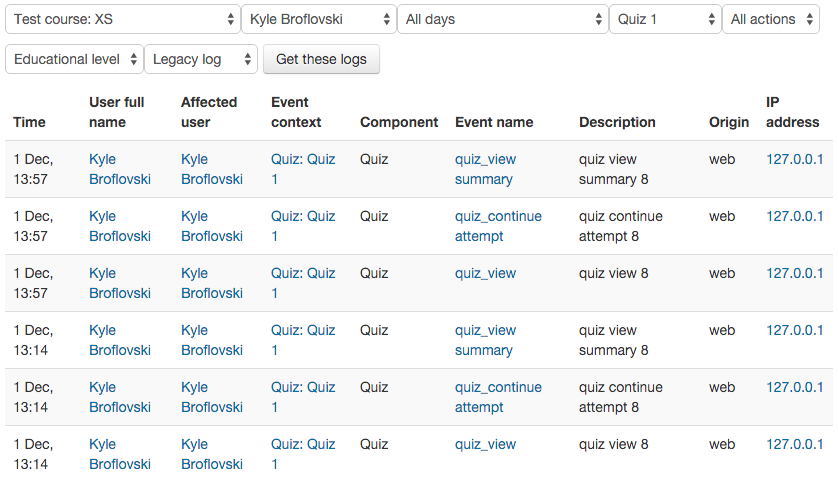Open affected user Kyle Broflovski in second row
The width and height of the screenshot is (838, 477).
pos(212,226)
